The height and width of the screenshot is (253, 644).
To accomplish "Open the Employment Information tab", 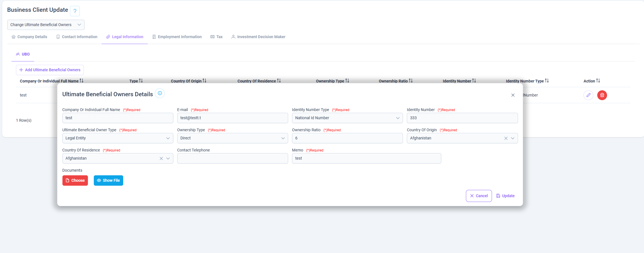I will (177, 37).
